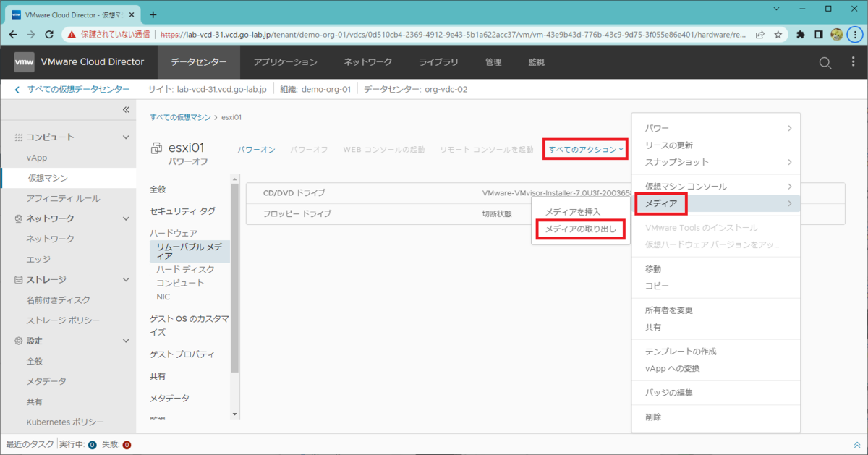
Task: Expand recent tasks panel double-arrow icon
Action: point(857,445)
